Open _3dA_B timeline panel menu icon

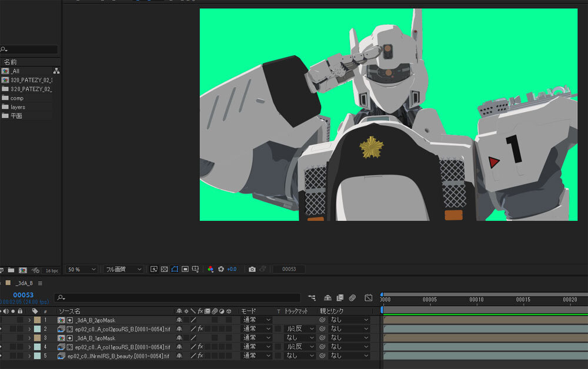pyautogui.click(x=40, y=283)
